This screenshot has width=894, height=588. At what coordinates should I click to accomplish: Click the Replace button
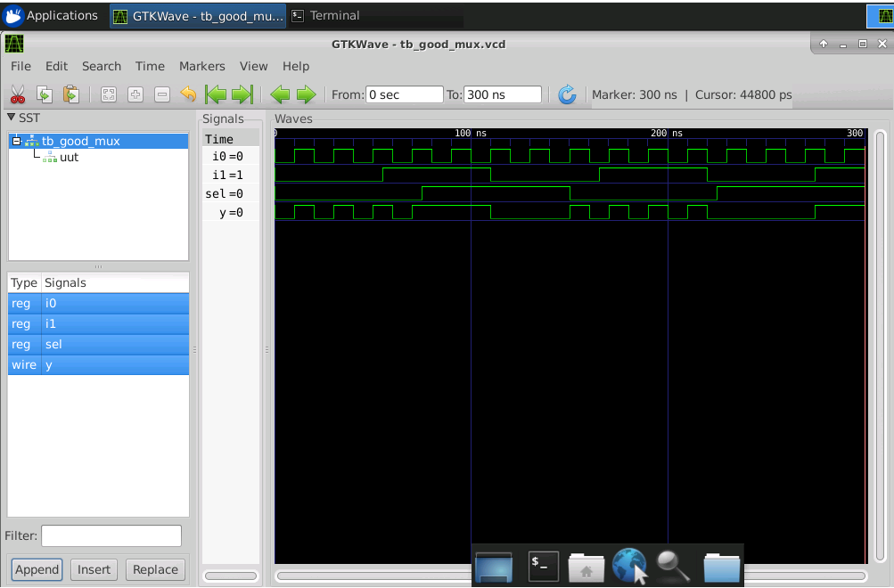click(155, 569)
